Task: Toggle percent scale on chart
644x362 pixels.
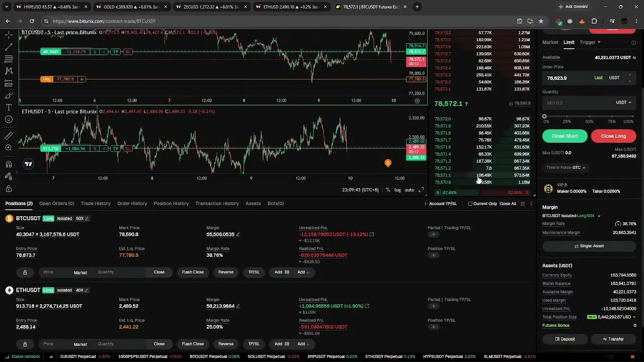Action: pyautogui.click(x=388, y=190)
